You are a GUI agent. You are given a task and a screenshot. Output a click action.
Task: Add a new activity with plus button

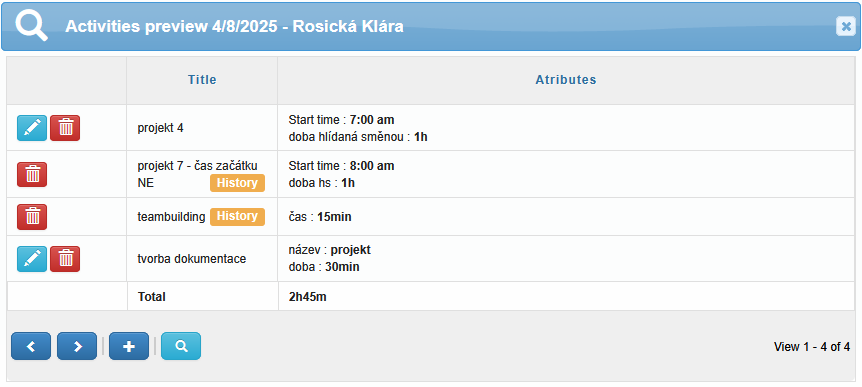(x=129, y=346)
